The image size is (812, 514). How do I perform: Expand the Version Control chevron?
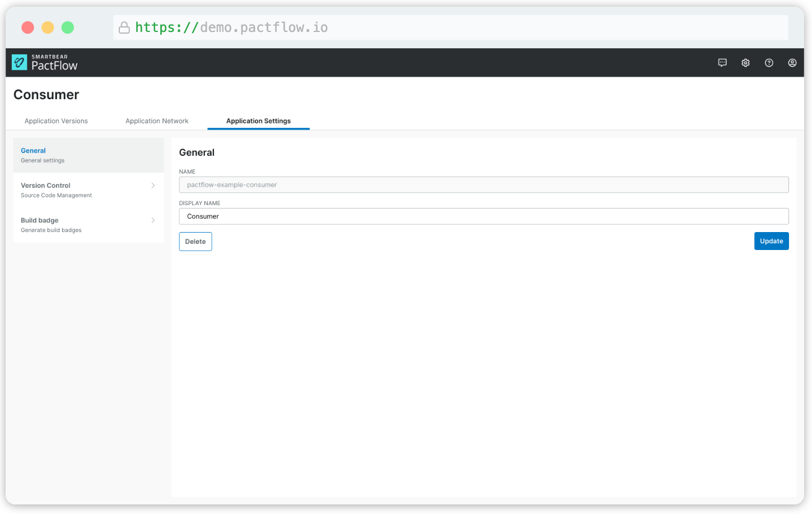click(153, 186)
